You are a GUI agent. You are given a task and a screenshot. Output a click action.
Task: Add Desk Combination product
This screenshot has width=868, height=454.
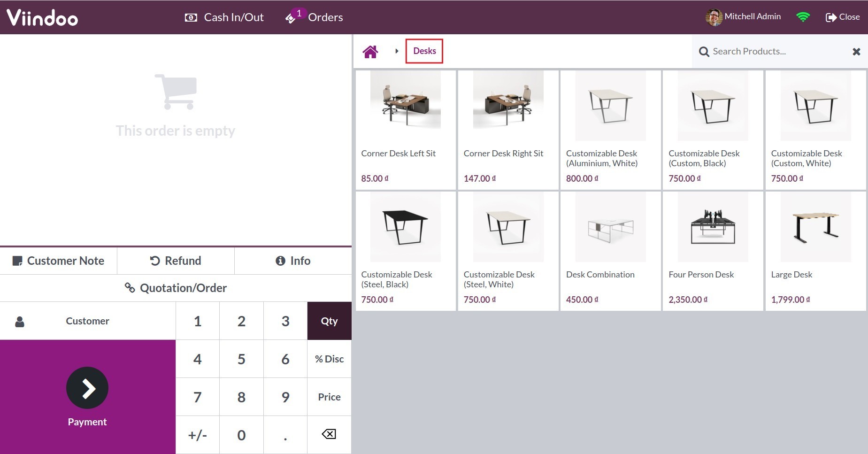tap(610, 251)
